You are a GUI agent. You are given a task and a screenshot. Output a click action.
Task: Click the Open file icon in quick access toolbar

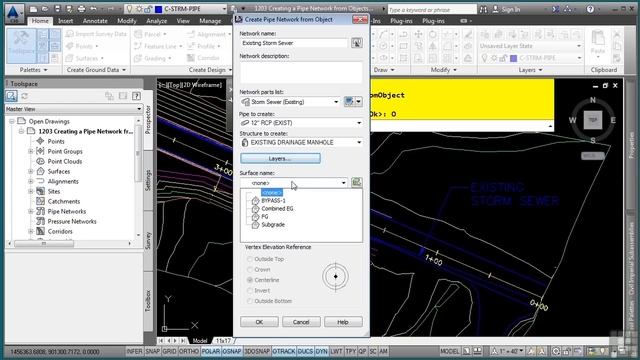coord(45,9)
